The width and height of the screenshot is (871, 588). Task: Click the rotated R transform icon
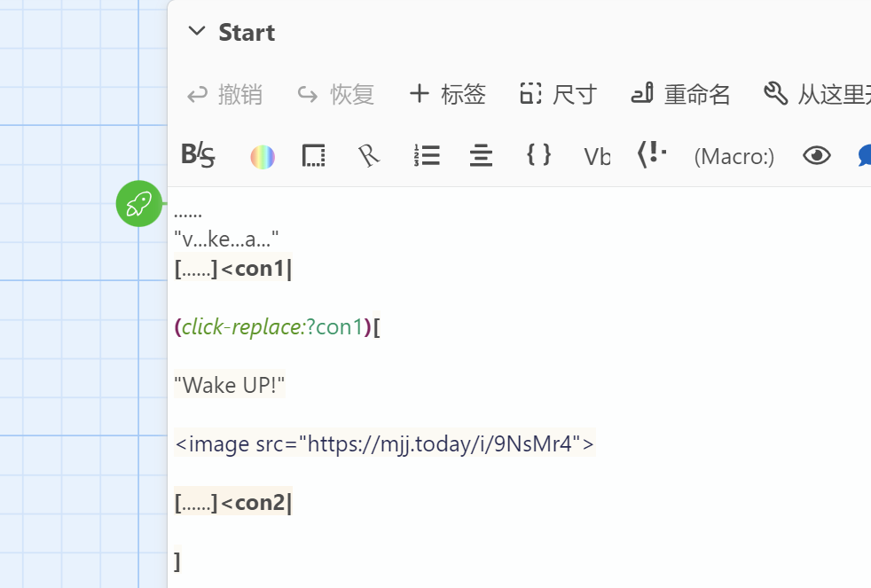pos(369,156)
